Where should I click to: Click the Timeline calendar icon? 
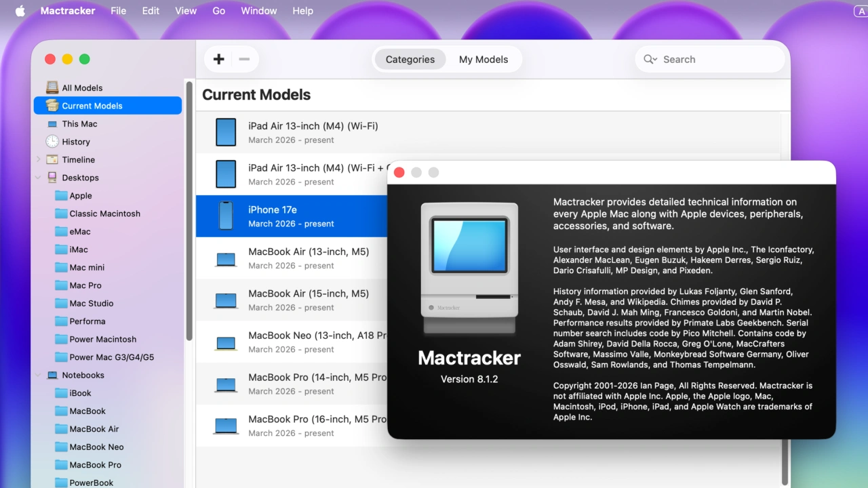(52, 159)
